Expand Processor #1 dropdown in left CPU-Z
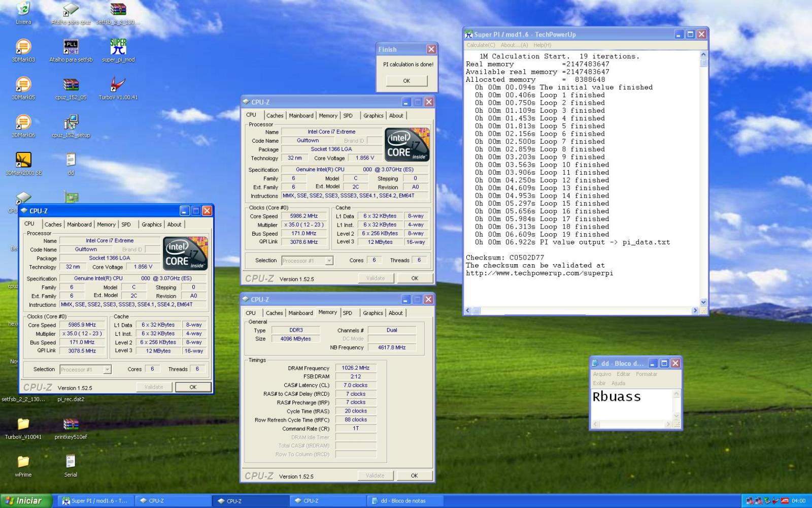Screen dimensions: 812x508 107,370
